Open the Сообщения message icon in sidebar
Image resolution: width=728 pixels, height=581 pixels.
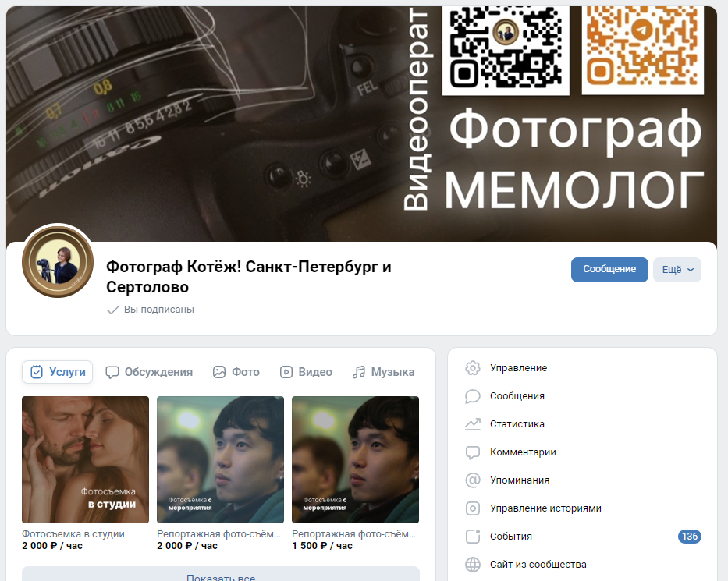[x=472, y=395]
